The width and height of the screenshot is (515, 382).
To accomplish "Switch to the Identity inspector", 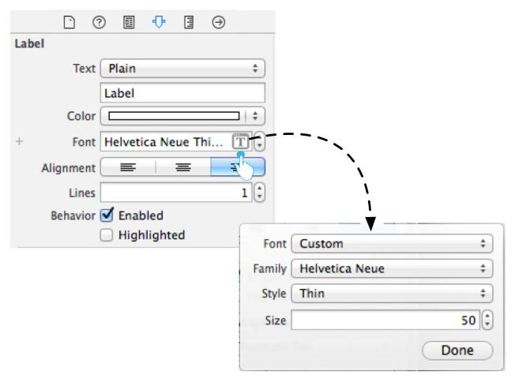I will coord(129,23).
